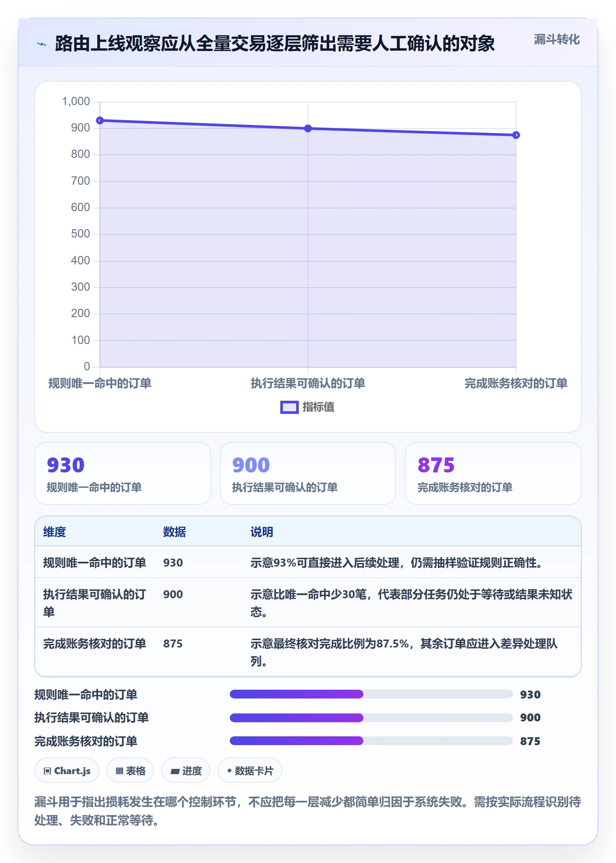Click the 500 y-axis tick label
Viewport: 616px width, 863px height.
click(x=81, y=234)
